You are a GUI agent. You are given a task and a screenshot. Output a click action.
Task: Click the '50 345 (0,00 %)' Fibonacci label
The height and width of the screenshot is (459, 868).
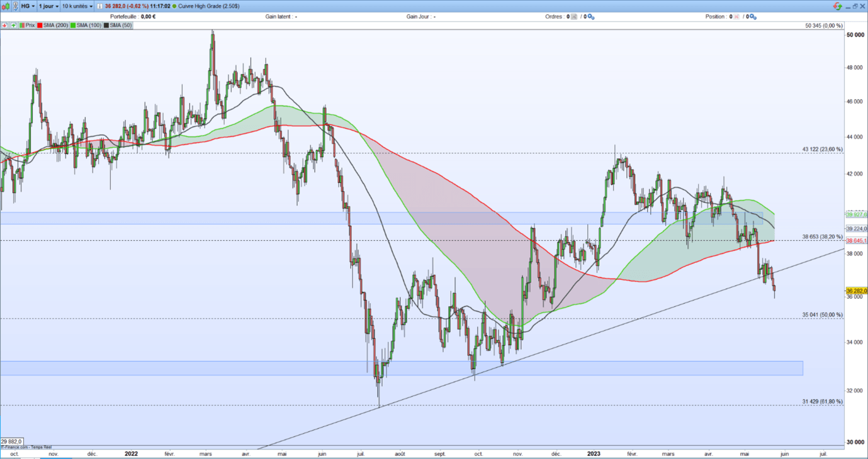pos(823,26)
